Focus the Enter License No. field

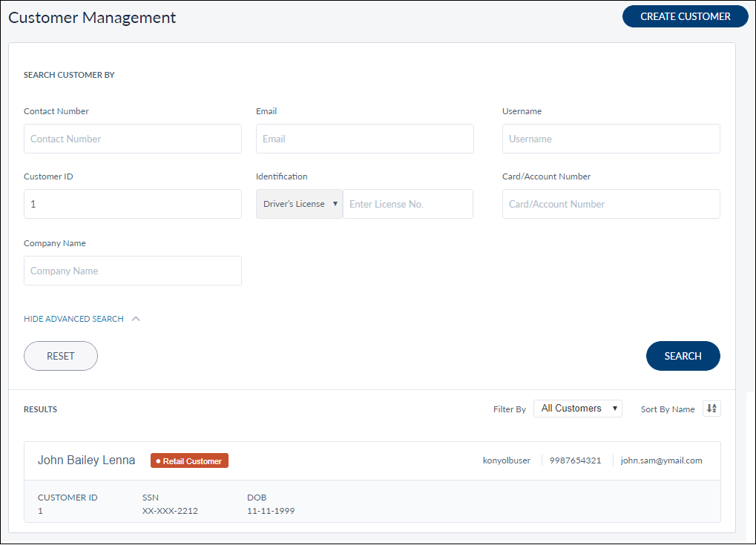[407, 204]
